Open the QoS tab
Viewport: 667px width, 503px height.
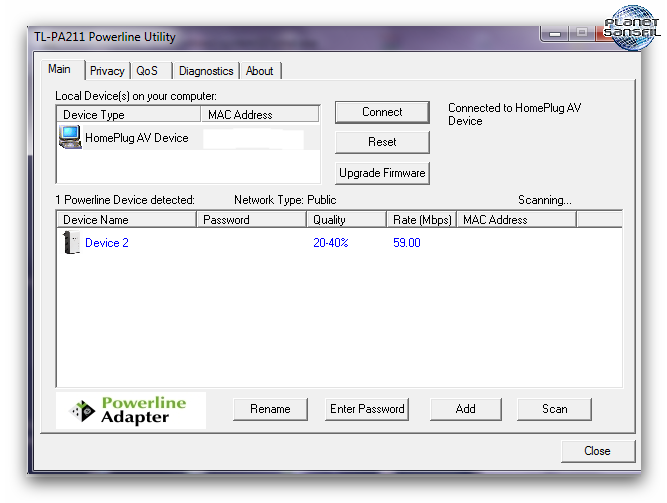point(147,71)
